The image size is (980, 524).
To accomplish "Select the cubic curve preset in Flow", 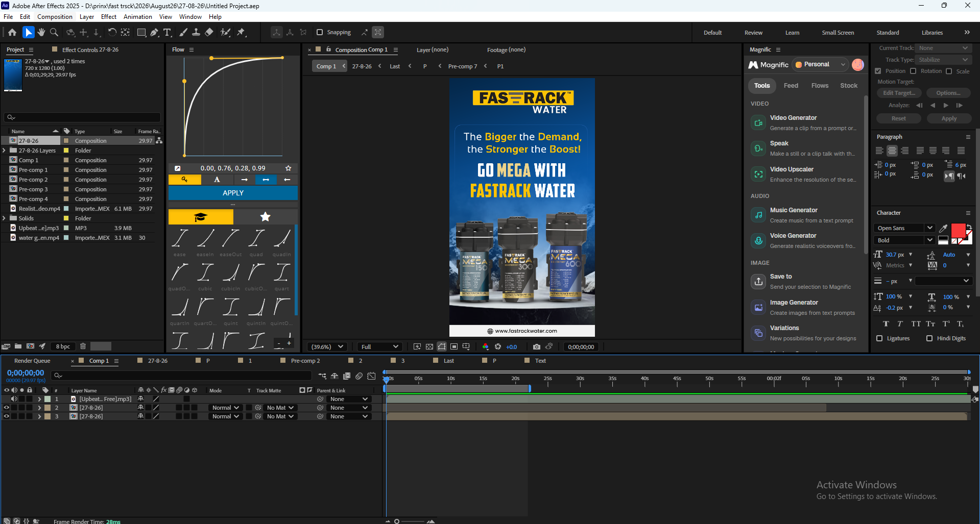I will [205, 276].
